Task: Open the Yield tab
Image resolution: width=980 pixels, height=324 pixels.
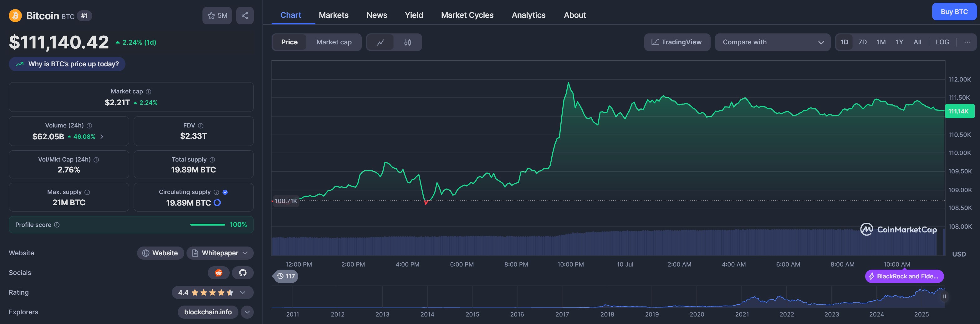Action: coord(414,15)
